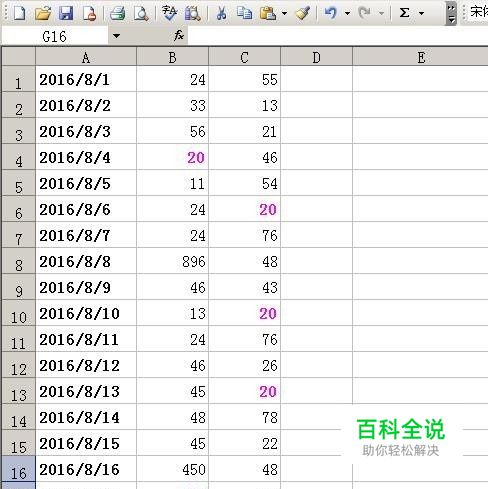Activate the Format Painter brush
Viewport: 488px width, 489px height.
click(303, 13)
